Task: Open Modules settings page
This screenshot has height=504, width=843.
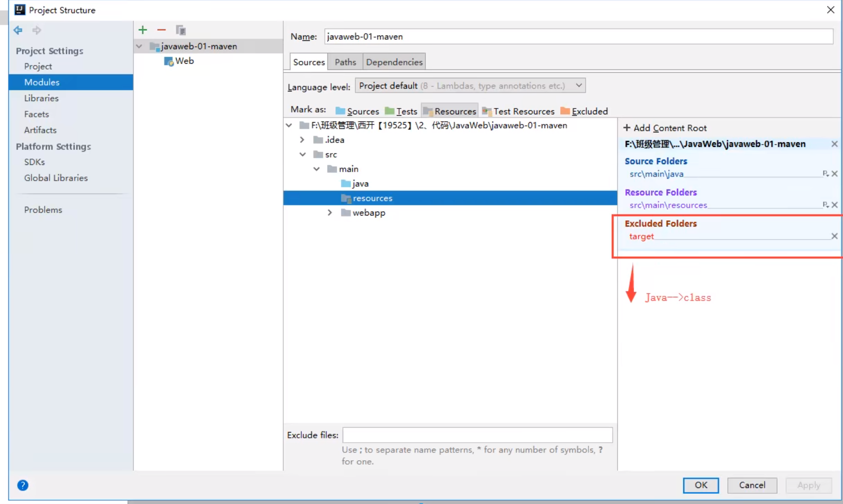Action: [71, 82]
